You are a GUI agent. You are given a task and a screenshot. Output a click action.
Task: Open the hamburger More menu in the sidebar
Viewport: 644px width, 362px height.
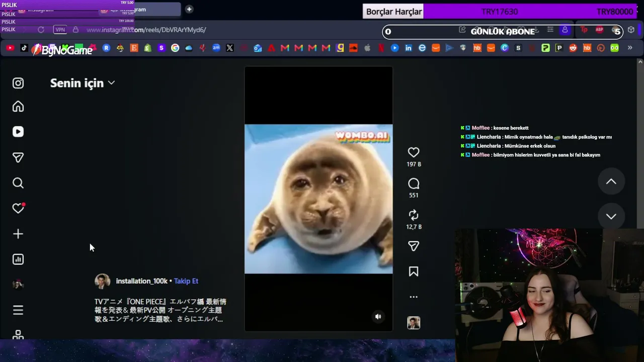pos(18,310)
